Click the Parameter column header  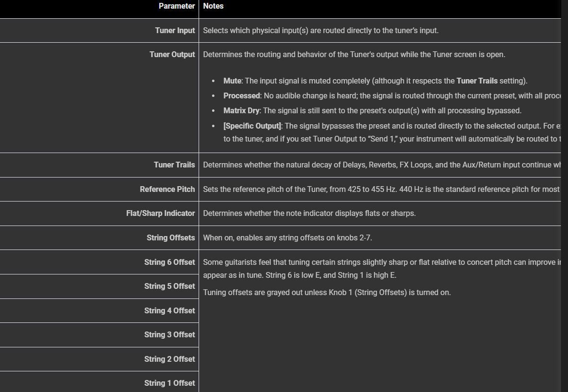coord(177,6)
